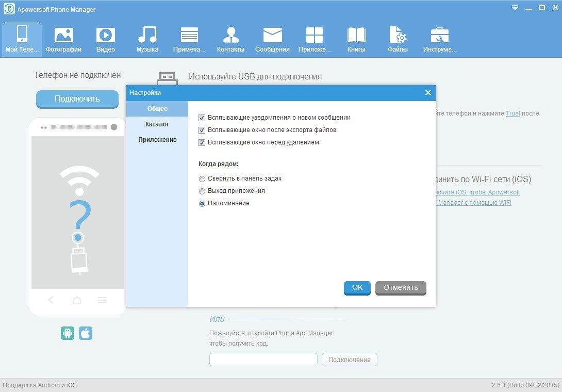The image size is (562, 392).
Task: Click the build version text 2.6.1
Action: tap(525, 385)
